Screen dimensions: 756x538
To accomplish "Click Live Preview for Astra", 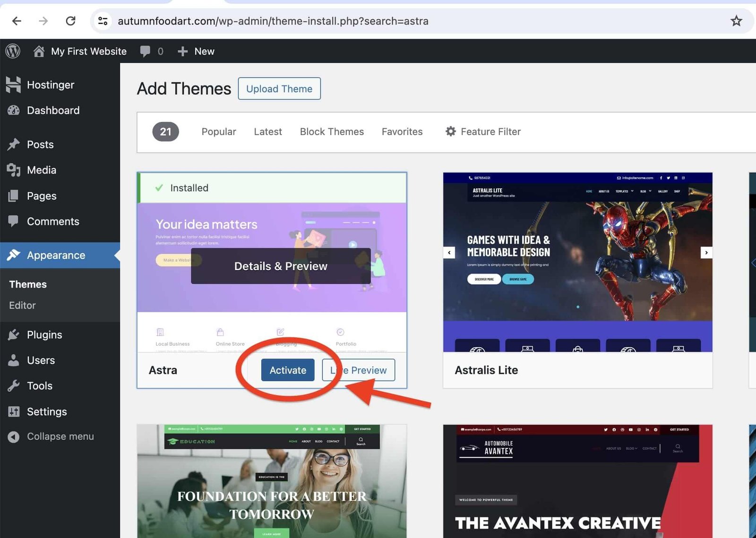I will coord(359,370).
